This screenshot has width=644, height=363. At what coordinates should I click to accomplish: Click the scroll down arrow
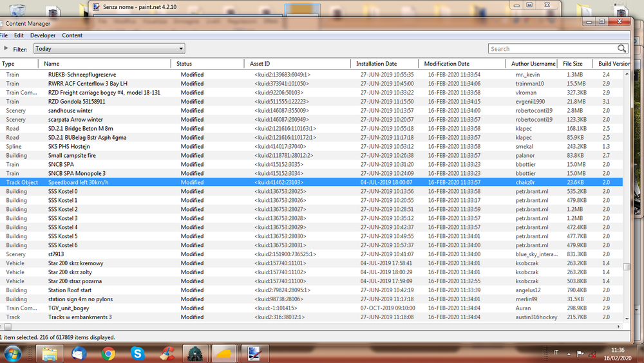click(627, 319)
